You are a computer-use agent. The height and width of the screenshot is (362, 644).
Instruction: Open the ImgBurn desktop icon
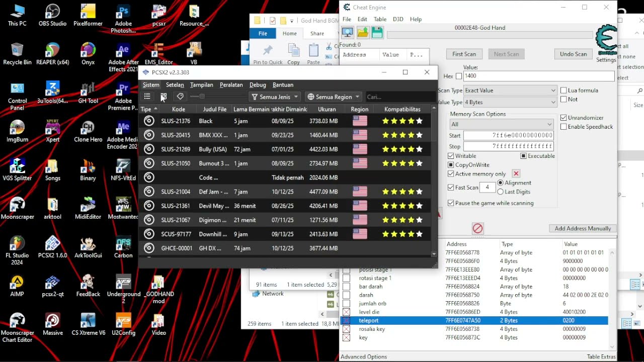point(17,131)
